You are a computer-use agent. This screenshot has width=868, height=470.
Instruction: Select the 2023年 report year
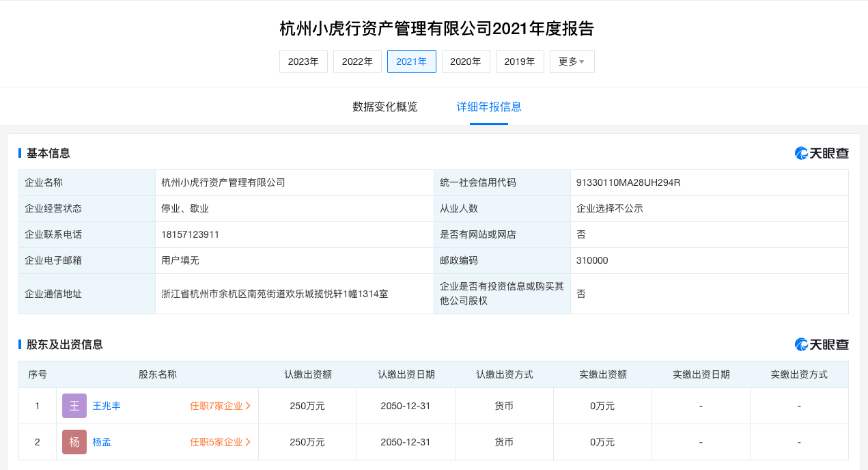(x=303, y=61)
